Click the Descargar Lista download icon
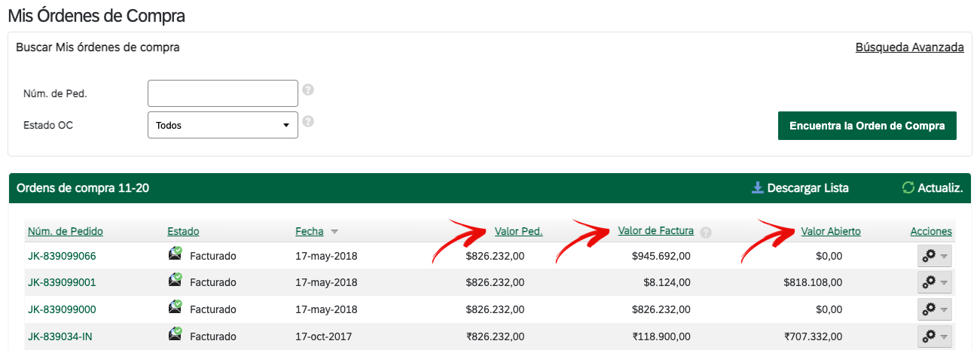980x350 pixels. 758,187
